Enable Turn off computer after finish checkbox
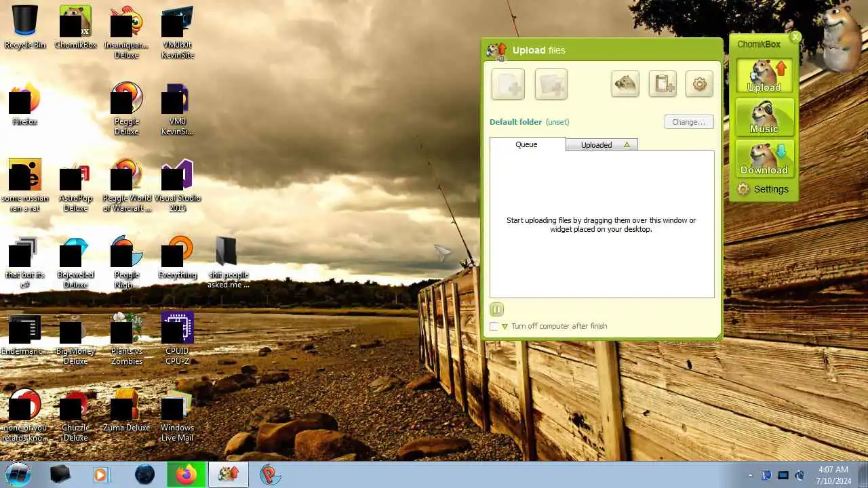 [494, 326]
